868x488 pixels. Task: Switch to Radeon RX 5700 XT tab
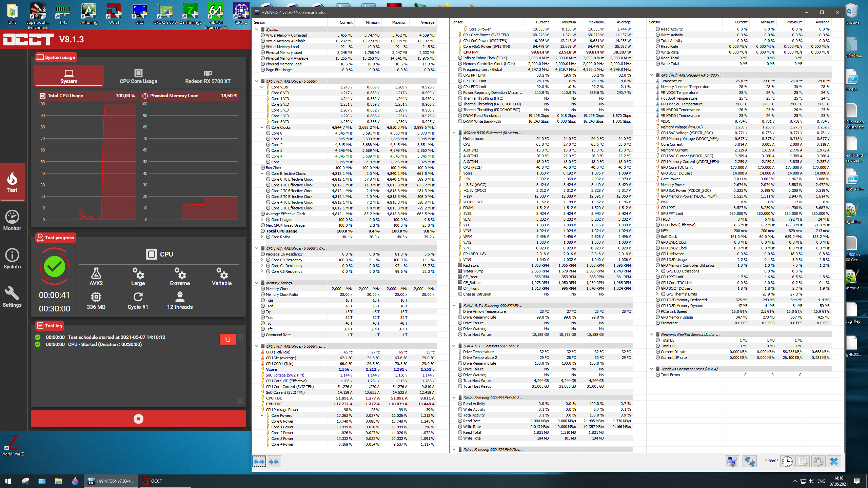coord(208,76)
